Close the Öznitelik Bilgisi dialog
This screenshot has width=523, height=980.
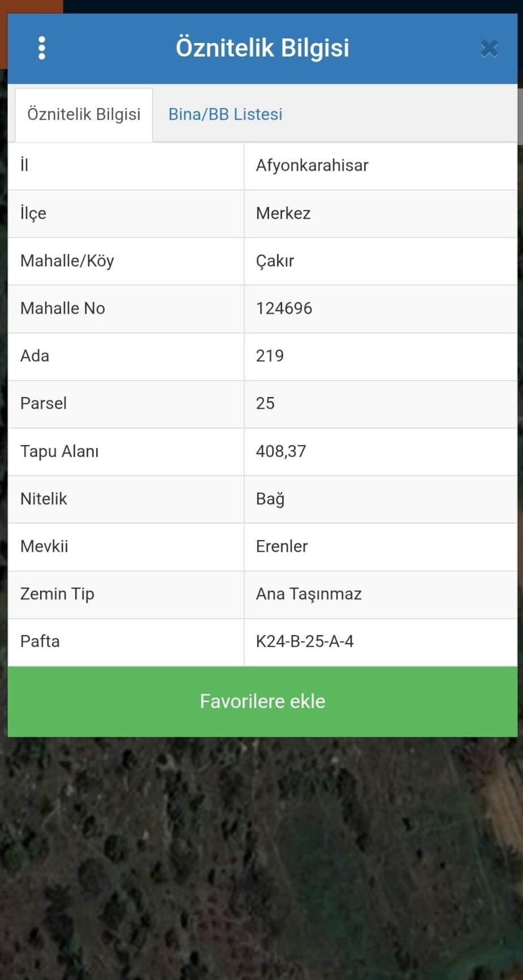[x=489, y=49]
